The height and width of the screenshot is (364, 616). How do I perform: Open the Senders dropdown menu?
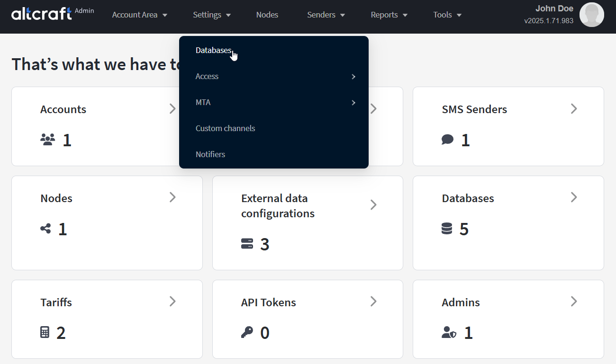[326, 15]
